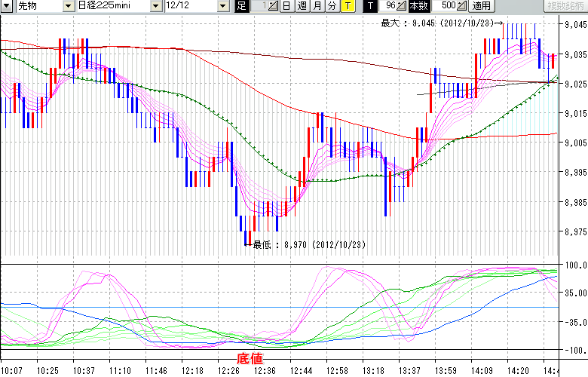This screenshot has height=377, width=588.
Task: Switch to 月 monthly timeframe
Action: pyautogui.click(x=317, y=6)
